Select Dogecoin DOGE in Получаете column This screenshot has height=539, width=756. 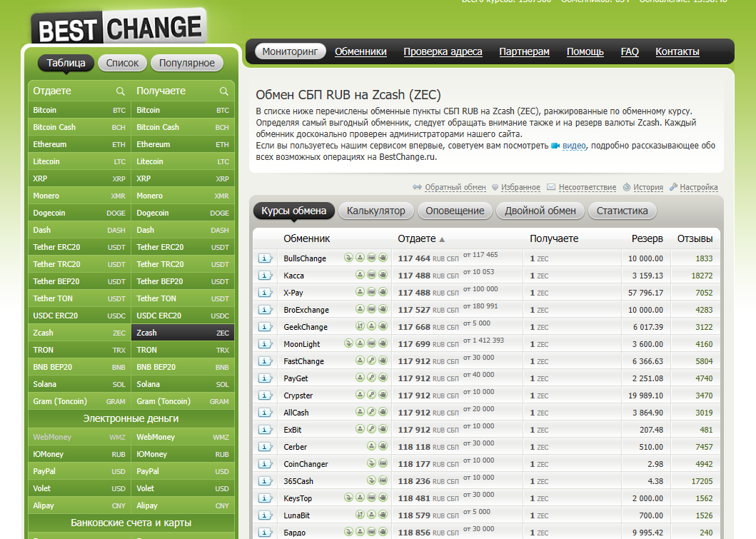click(183, 213)
